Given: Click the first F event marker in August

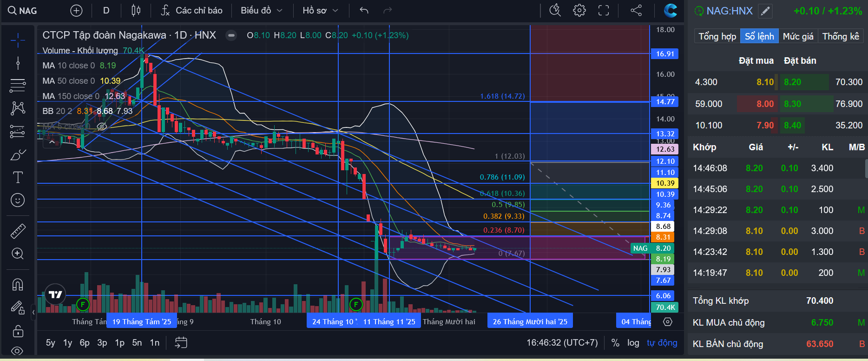Looking at the screenshot, I should pos(83,305).
